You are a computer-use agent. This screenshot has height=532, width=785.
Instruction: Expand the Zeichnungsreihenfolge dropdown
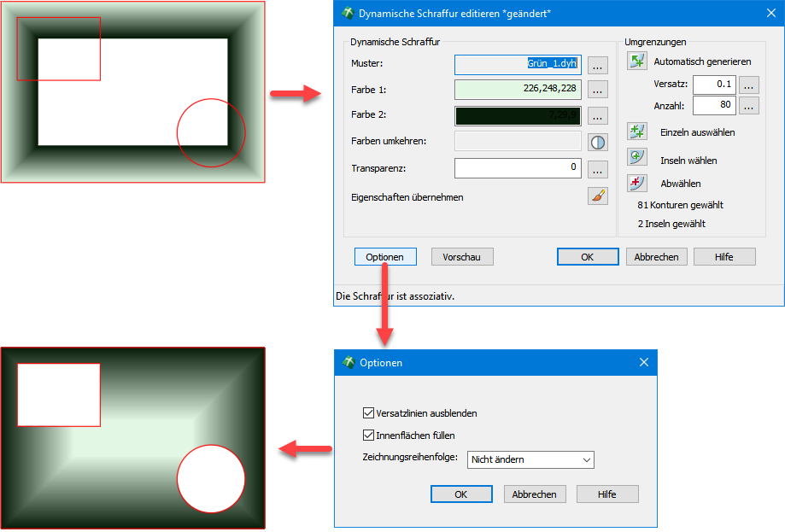[530, 459]
